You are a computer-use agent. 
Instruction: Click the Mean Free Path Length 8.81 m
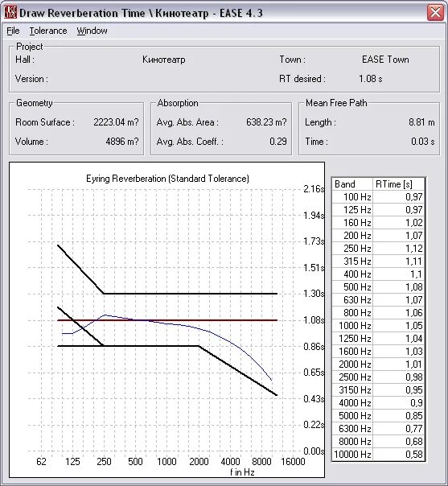tap(421, 122)
